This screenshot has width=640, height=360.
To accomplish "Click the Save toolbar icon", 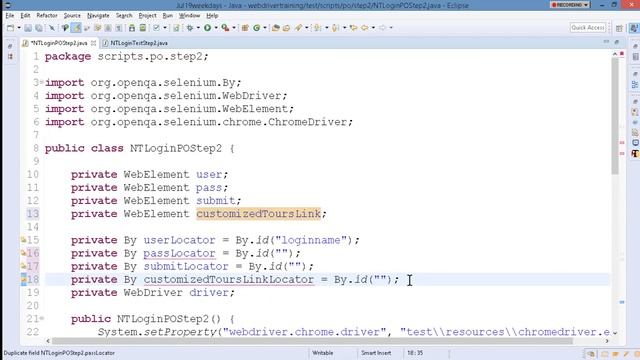I will [28, 28].
